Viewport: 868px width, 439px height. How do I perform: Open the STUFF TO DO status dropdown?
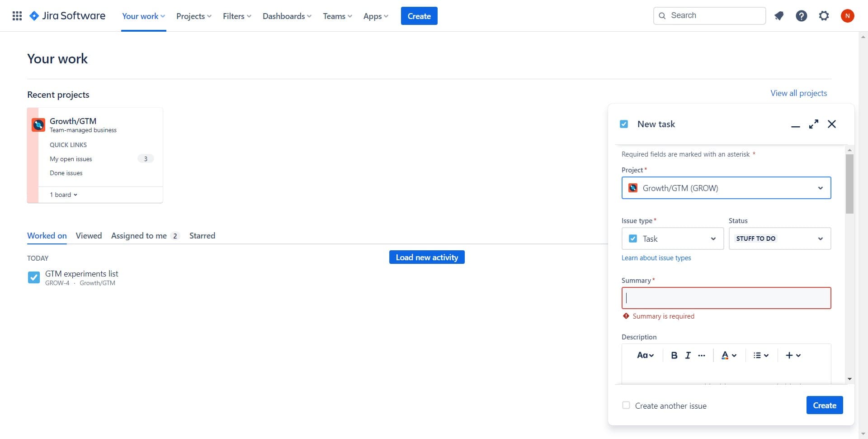point(779,239)
